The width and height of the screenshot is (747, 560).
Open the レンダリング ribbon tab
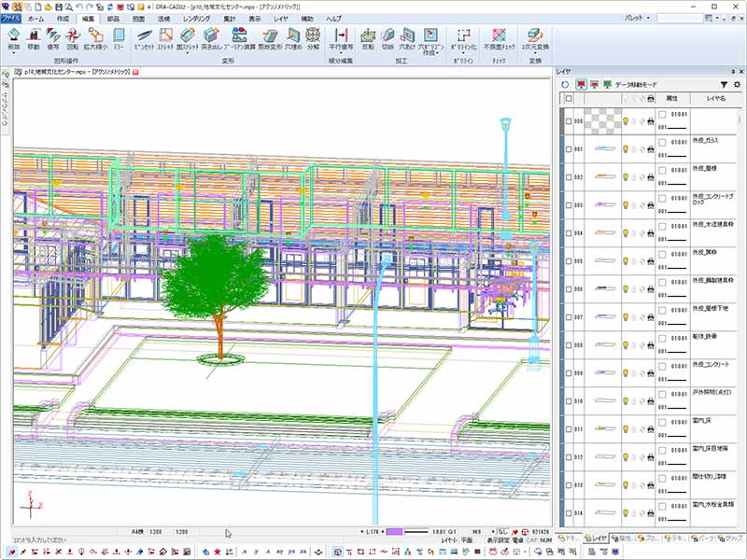196,19
